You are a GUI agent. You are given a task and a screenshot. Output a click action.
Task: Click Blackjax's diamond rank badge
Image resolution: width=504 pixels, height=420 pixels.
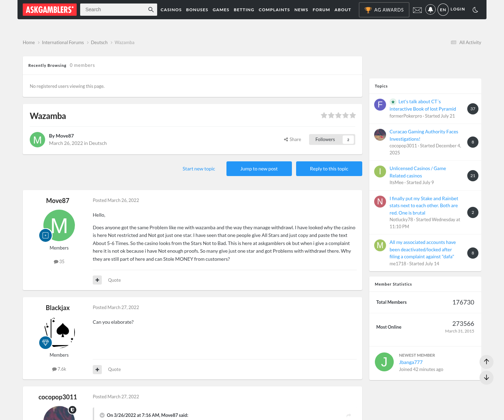[45, 343]
